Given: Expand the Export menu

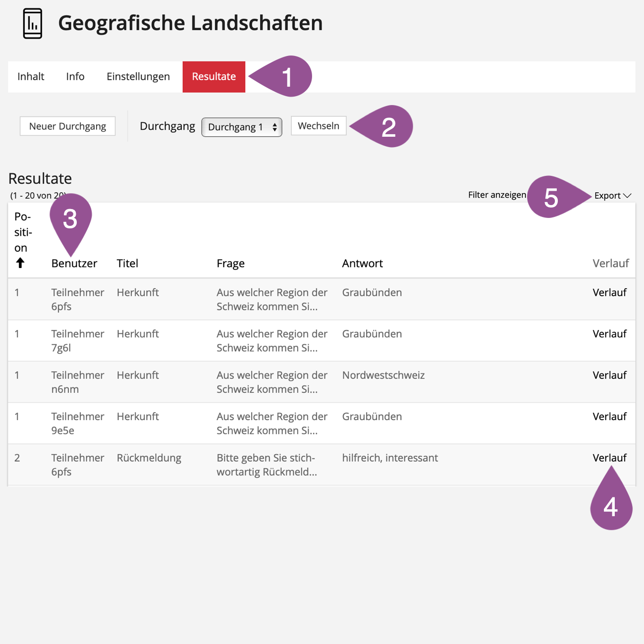Looking at the screenshot, I should 612,196.
